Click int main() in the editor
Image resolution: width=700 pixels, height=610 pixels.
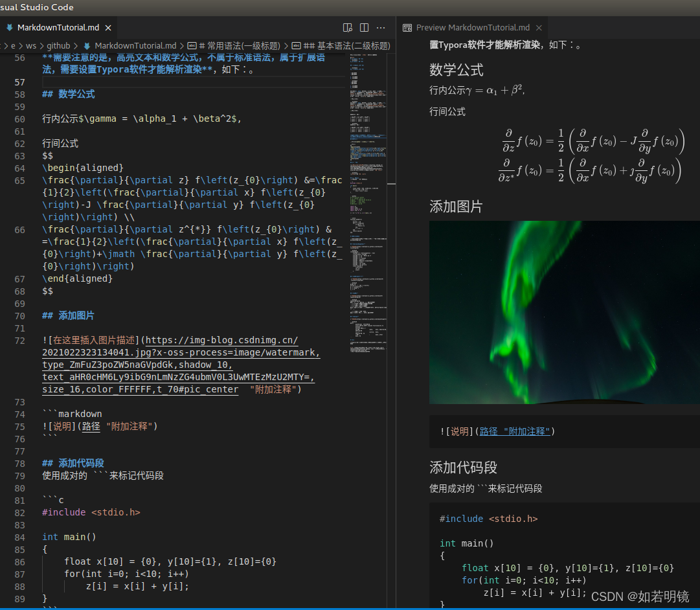coord(69,537)
